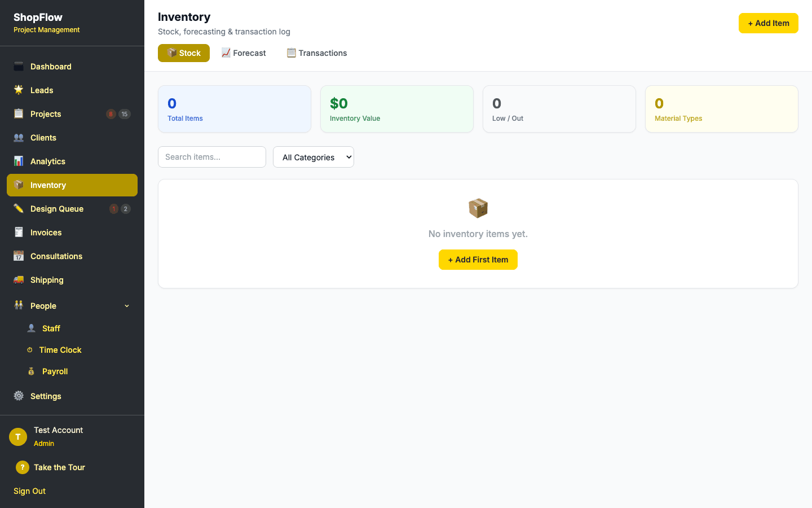Open Time Clock under People
The height and width of the screenshot is (508, 812).
[60, 350]
